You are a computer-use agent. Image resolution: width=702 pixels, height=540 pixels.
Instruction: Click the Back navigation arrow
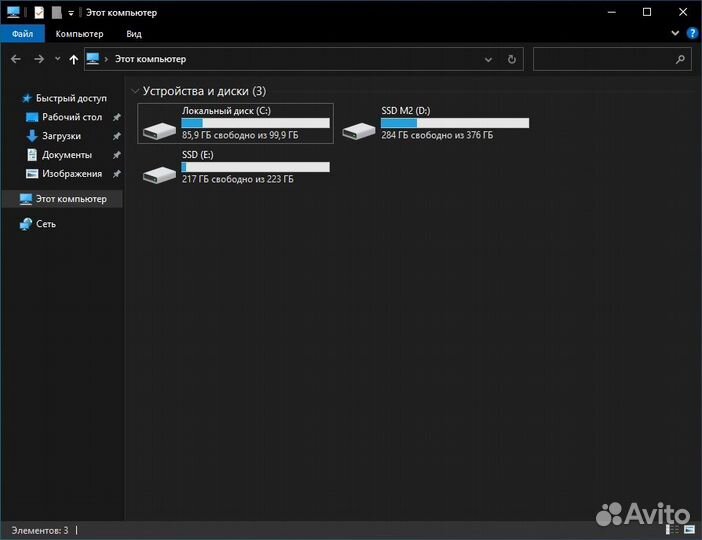16,59
